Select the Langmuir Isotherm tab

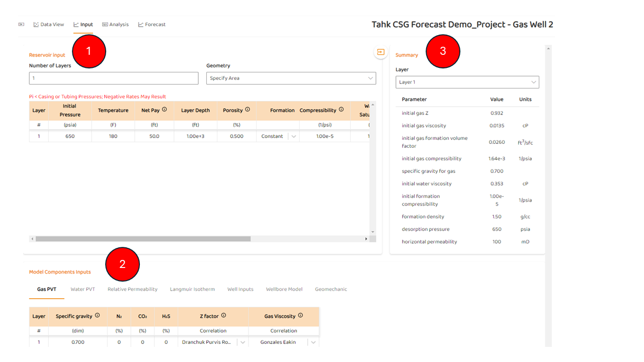pyautogui.click(x=192, y=289)
